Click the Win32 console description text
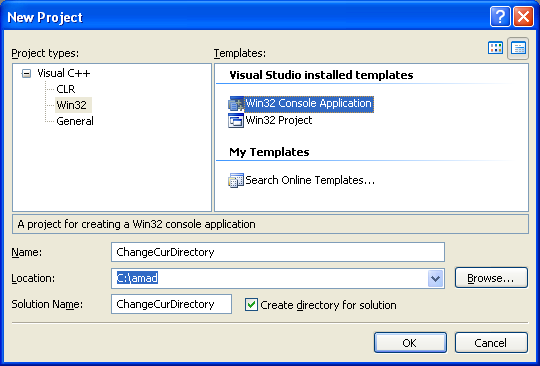The image size is (540, 366). [136, 224]
